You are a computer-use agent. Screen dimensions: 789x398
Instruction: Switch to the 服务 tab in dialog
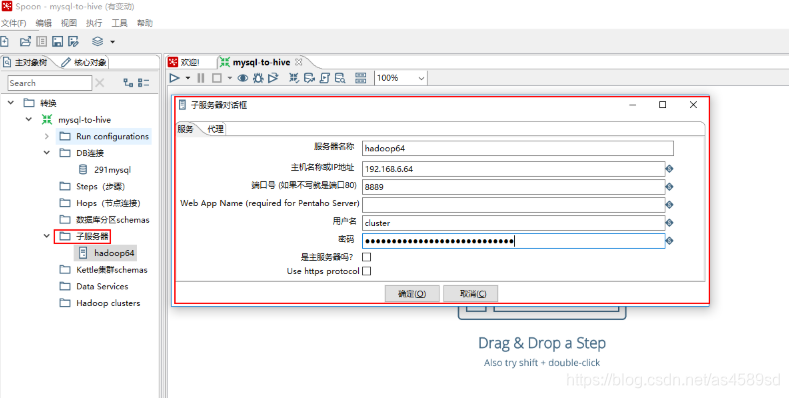pyautogui.click(x=186, y=129)
